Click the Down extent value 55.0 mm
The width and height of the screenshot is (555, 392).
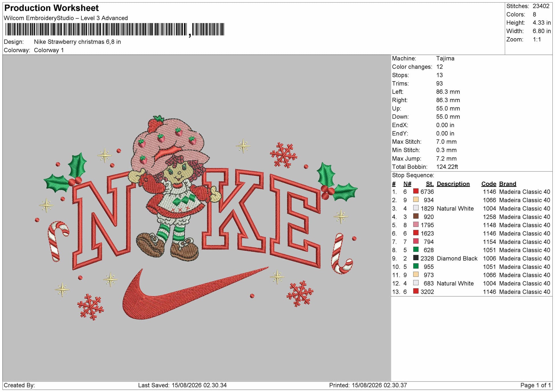pyautogui.click(x=448, y=117)
